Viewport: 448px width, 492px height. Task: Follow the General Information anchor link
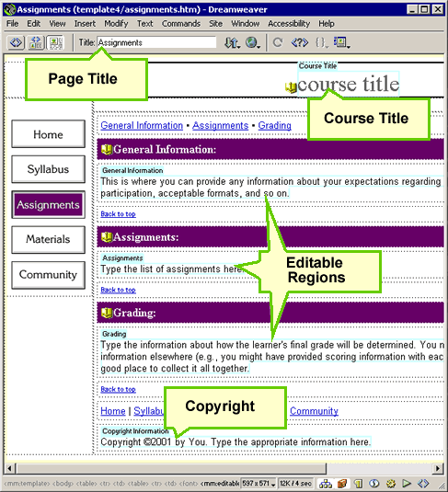(142, 125)
